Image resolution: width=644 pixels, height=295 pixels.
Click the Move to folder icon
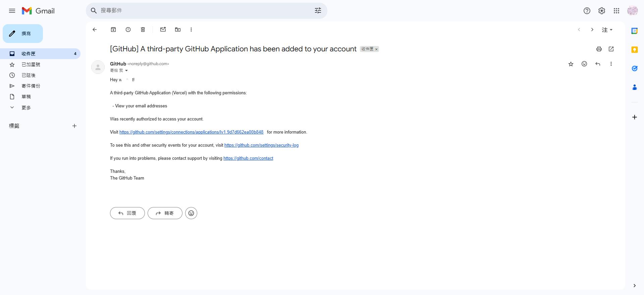pyautogui.click(x=178, y=30)
